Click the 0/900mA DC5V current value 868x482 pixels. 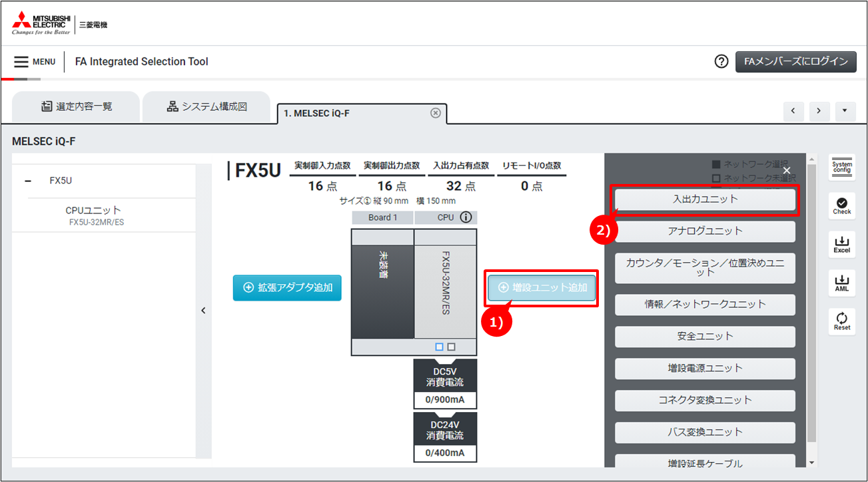[x=445, y=401]
